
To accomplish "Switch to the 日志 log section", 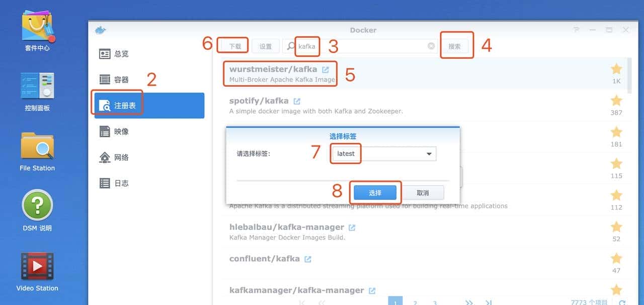I will 148,183.
